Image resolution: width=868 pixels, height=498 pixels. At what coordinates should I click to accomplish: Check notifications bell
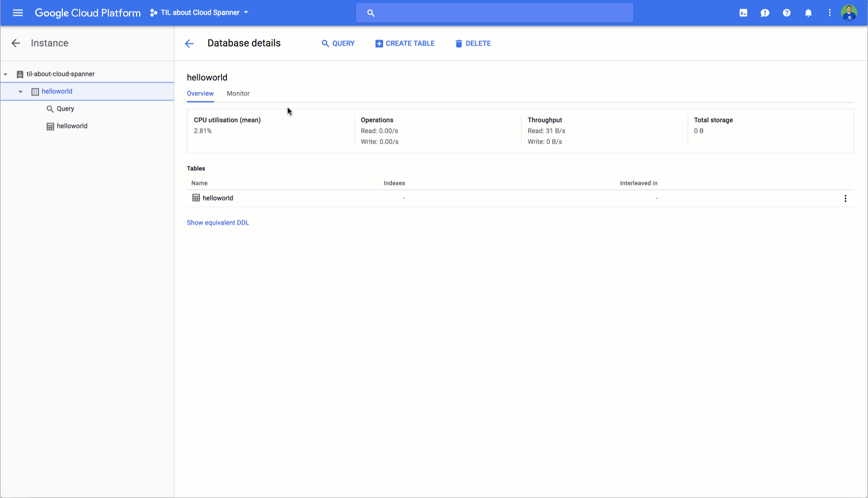point(808,12)
